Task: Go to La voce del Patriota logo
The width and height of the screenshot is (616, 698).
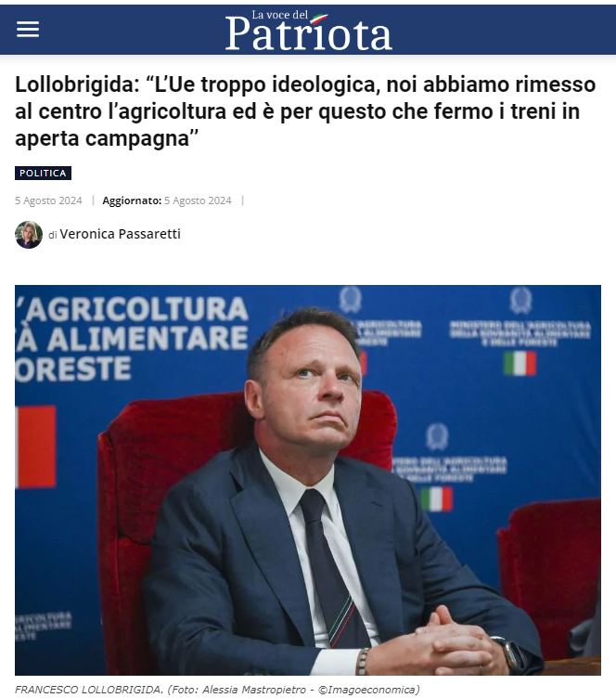Action: (309, 31)
